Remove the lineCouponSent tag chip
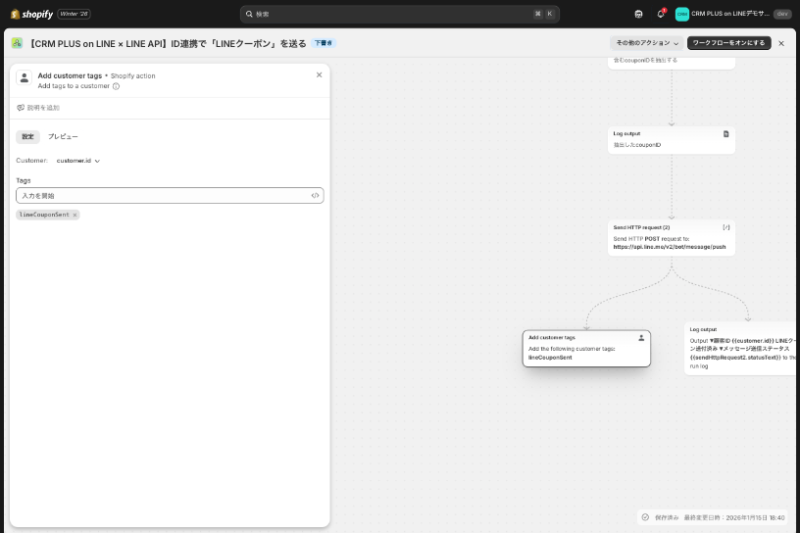 75,215
